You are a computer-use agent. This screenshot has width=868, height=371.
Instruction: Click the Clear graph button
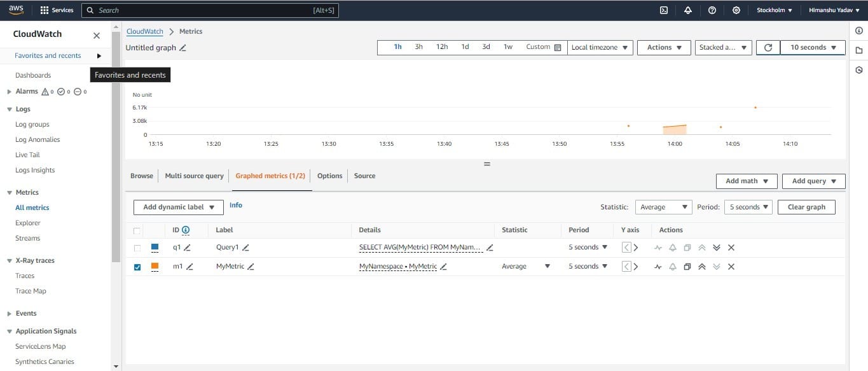(806, 207)
